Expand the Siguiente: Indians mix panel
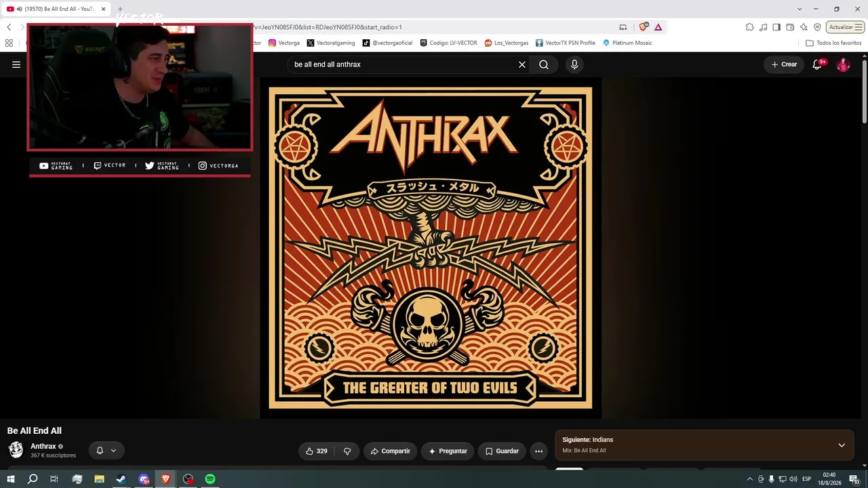 pos(842,445)
